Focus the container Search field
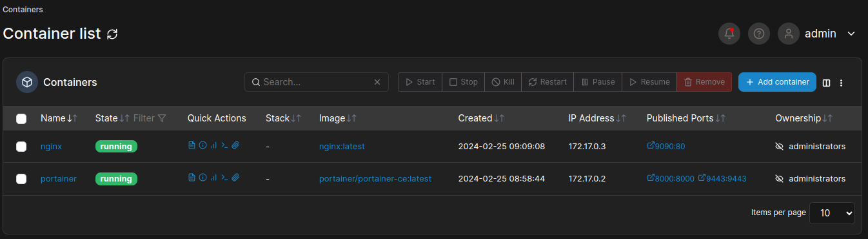Image resolution: width=868 pixels, height=239 pixels. (316, 82)
